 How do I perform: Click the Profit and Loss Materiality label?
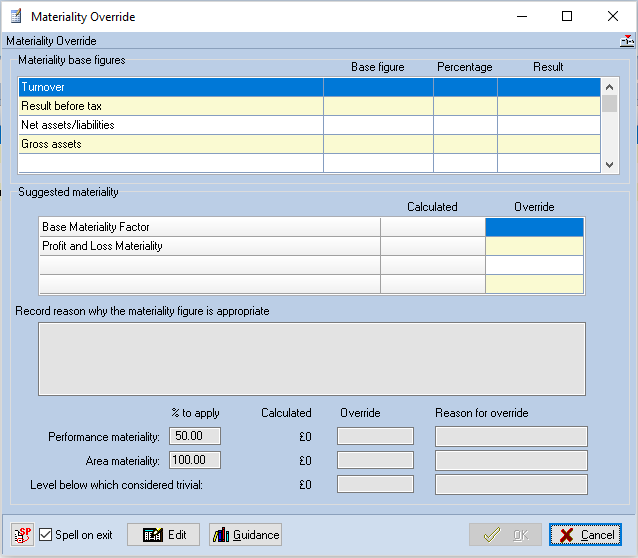(x=102, y=246)
